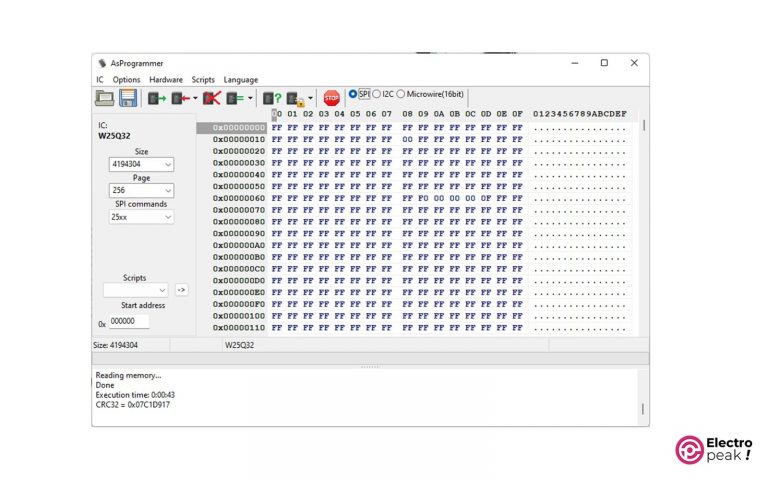The height and width of the screenshot is (480, 768).
Task: Open the Language menu
Action: (240, 79)
